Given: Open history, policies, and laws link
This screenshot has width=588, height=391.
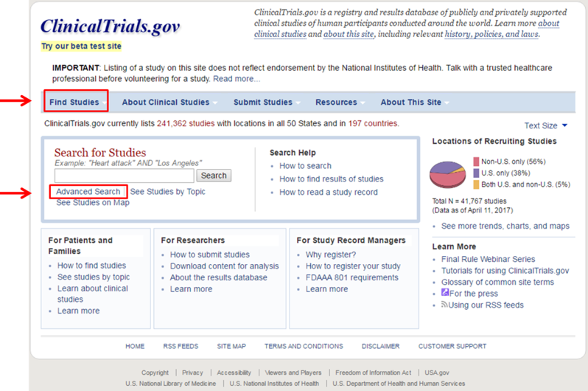Looking at the screenshot, I should click(x=491, y=34).
